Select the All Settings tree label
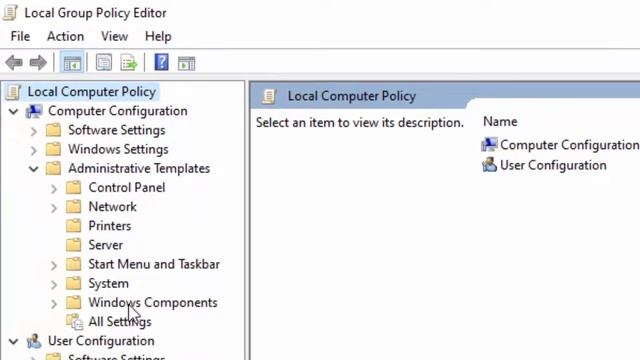This screenshot has height=360, width=640. click(x=120, y=322)
